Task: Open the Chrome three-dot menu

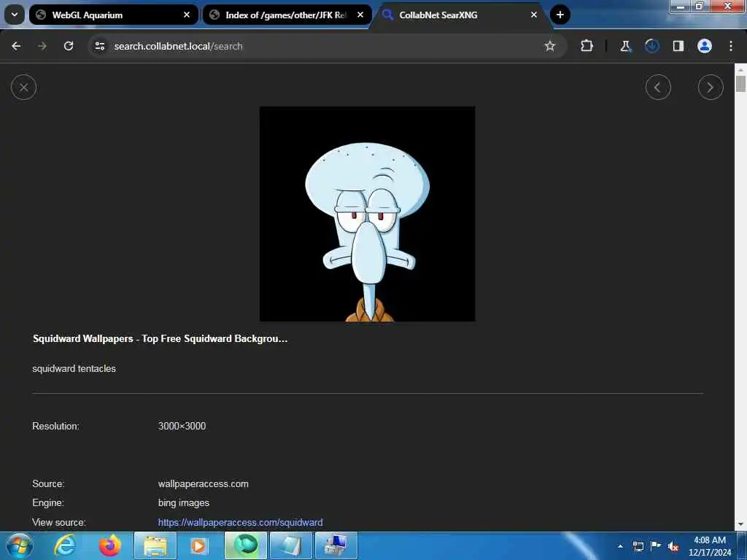Action: (x=731, y=46)
